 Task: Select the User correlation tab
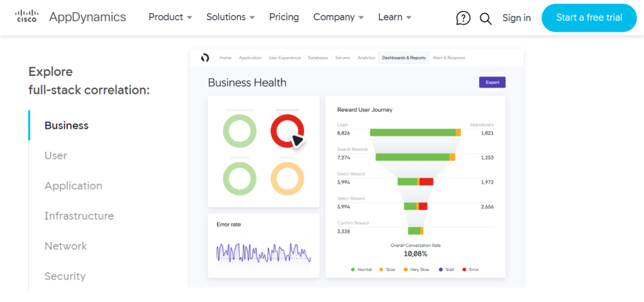point(56,155)
